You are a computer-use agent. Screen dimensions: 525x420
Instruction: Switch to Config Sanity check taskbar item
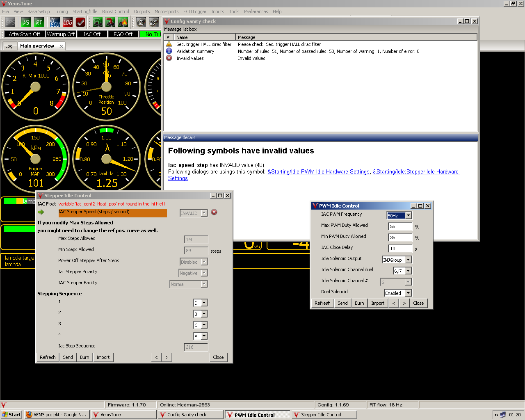tap(191, 415)
